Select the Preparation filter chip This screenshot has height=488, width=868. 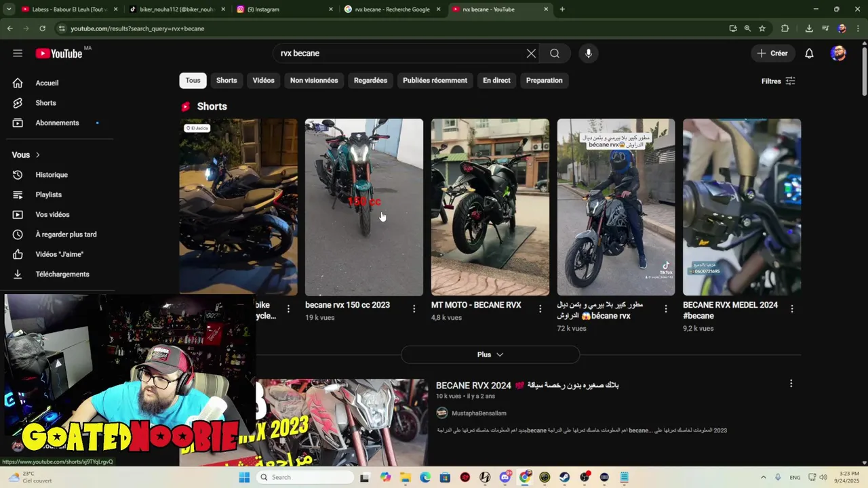pos(544,81)
